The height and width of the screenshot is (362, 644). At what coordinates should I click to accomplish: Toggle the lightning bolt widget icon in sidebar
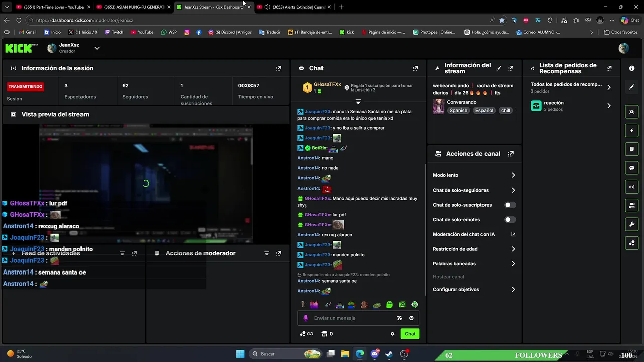click(x=632, y=130)
